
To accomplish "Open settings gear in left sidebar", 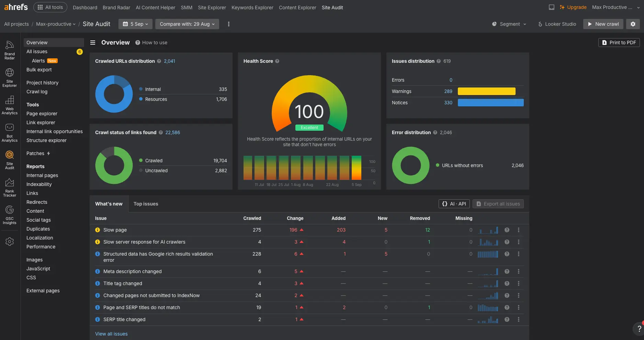I will [10, 242].
